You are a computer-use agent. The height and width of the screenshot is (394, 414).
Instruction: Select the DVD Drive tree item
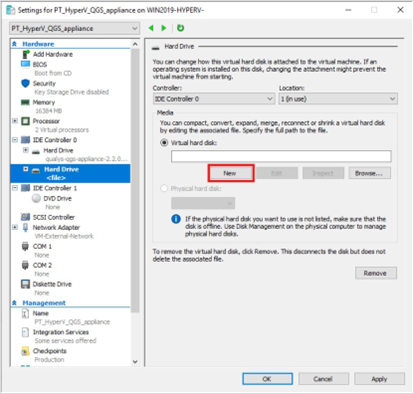[x=57, y=198]
